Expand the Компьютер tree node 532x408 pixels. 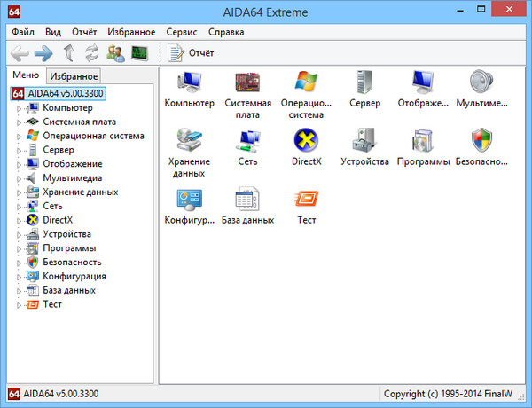20,108
